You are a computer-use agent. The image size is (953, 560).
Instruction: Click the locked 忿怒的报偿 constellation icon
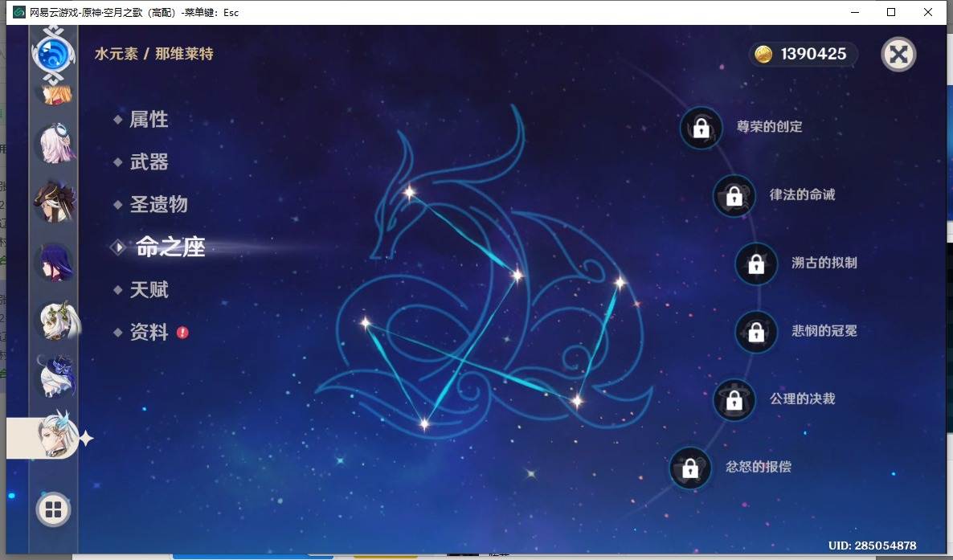(x=689, y=468)
